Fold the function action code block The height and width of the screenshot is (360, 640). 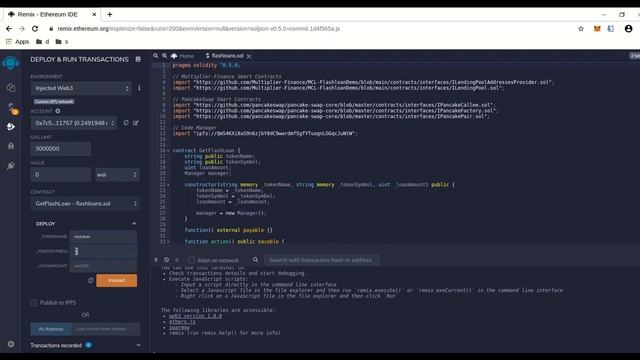pyautogui.click(x=168, y=242)
